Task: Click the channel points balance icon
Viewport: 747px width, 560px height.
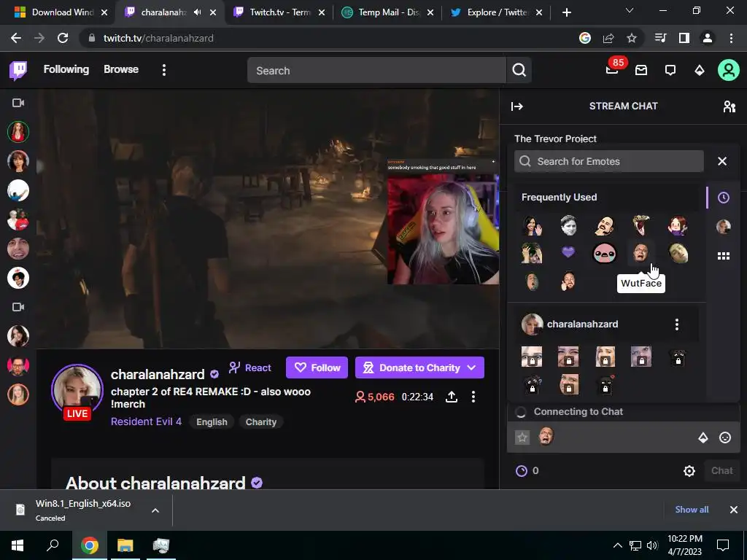Action: (x=522, y=471)
